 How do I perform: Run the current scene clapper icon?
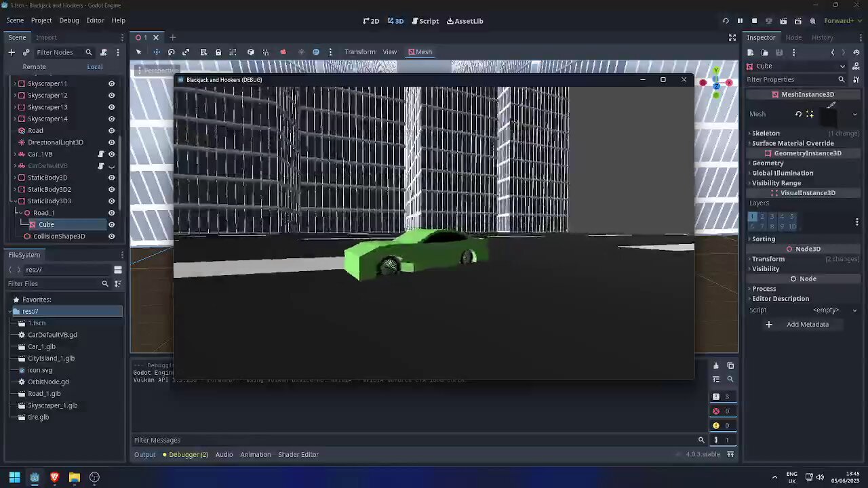(783, 21)
